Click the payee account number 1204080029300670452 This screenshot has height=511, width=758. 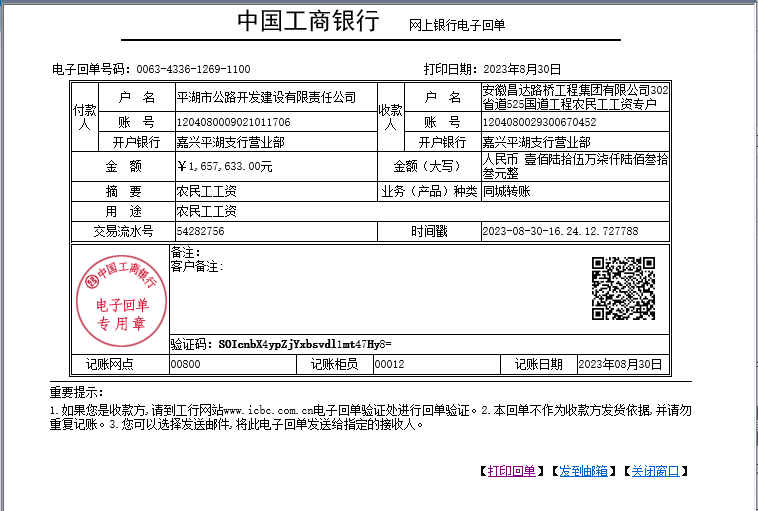[539, 122]
